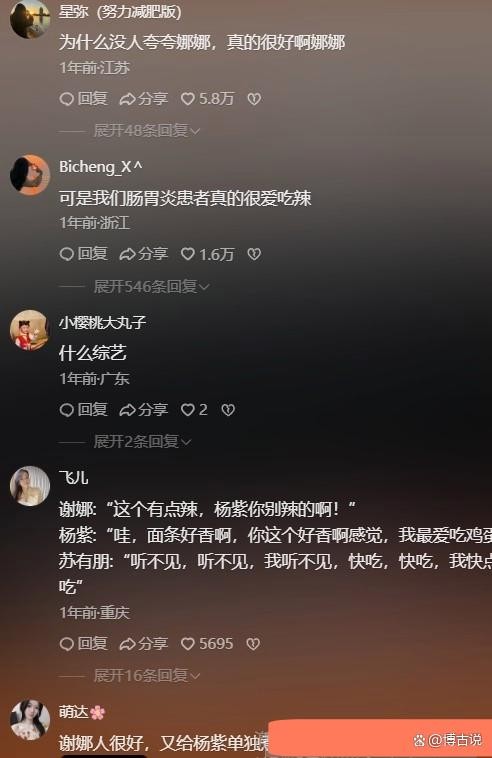
Task: View 小樱桃大丸子's avatar
Action: pos(30,330)
